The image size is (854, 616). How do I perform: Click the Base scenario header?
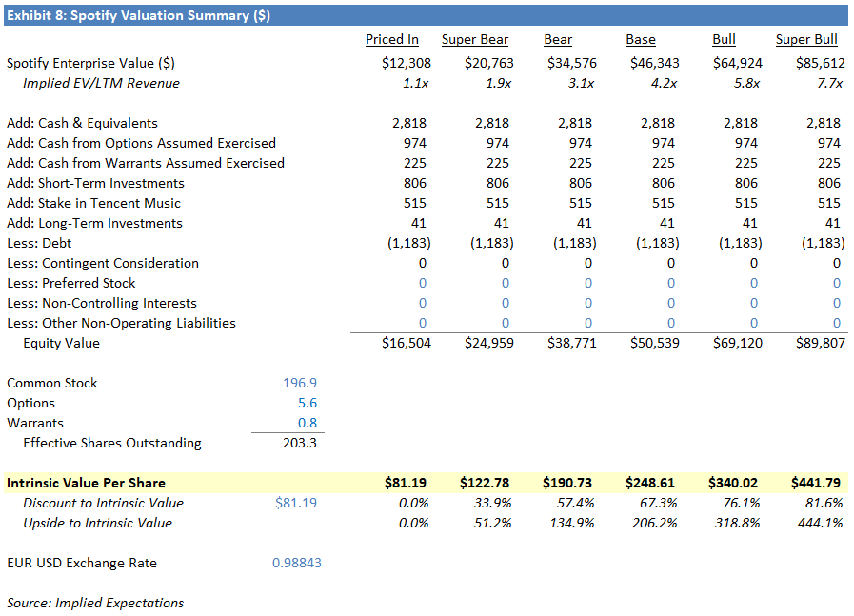640,39
